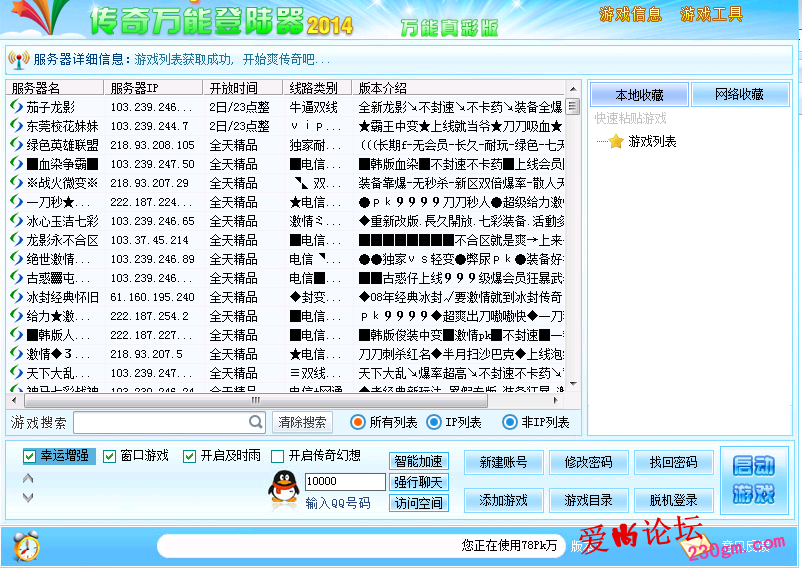The height and width of the screenshot is (568, 802).
Task: Select the 游戏列表 tree node
Action: [652, 141]
